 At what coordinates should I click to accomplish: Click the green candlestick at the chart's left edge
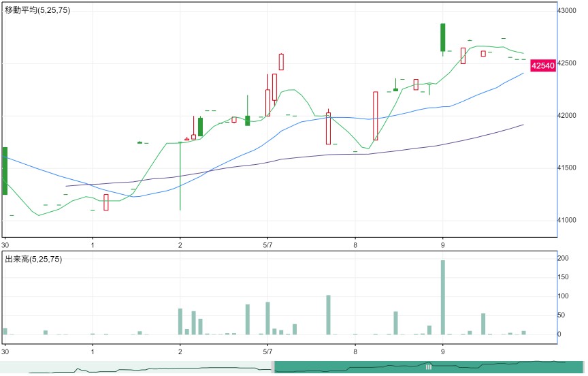tap(5, 171)
